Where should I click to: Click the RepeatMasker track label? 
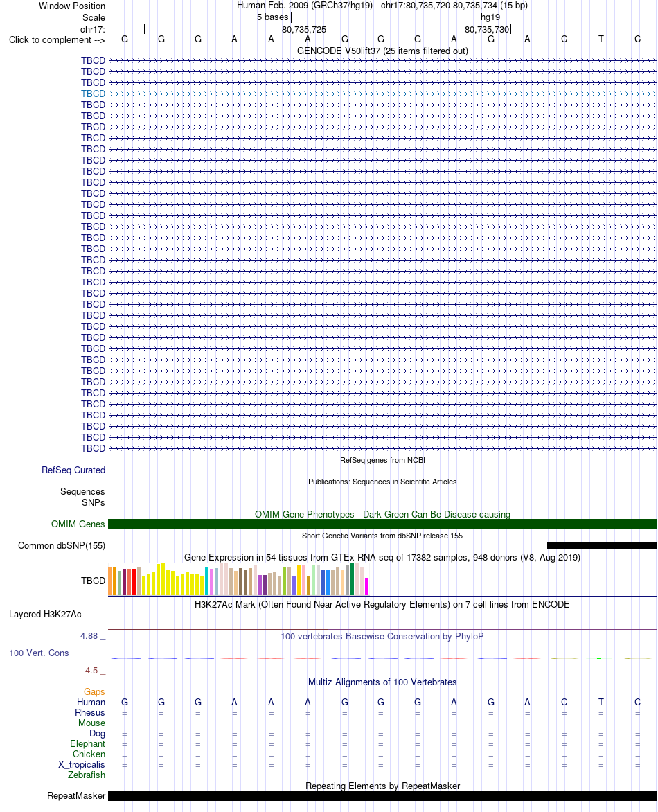coord(76,796)
